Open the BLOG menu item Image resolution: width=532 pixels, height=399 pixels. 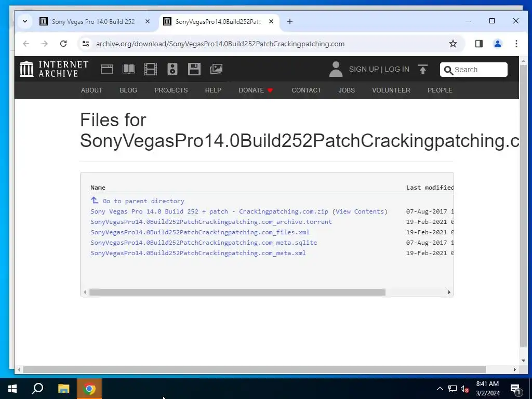(128, 90)
